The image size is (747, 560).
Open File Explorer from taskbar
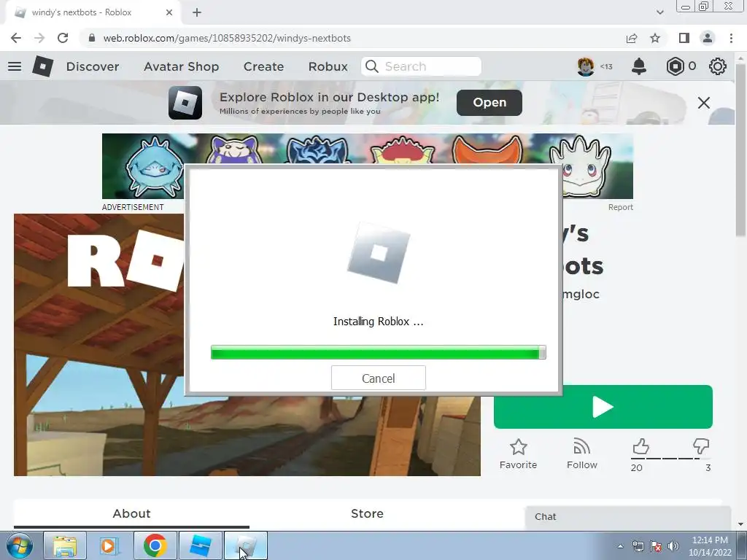(x=65, y=545)
